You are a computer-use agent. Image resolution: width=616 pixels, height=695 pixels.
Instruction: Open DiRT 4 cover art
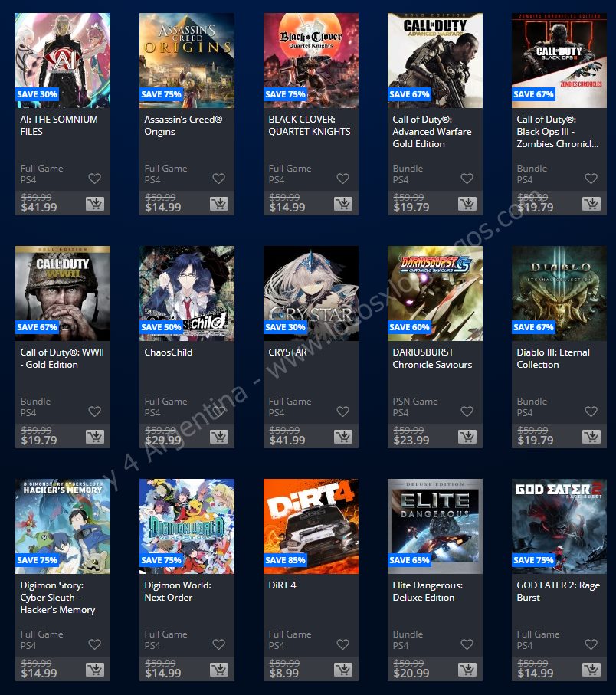point(311,526)
